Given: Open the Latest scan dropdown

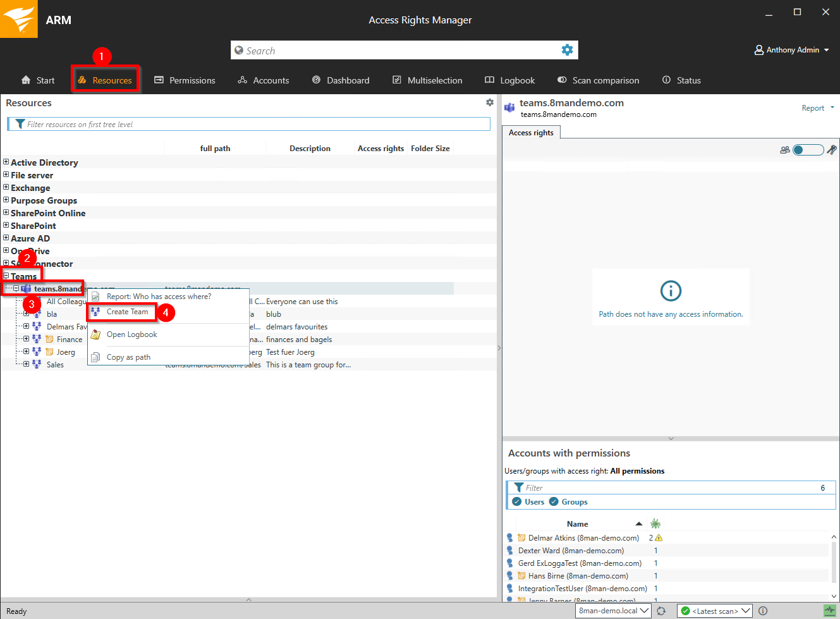Looking at the screenshot, I should click(x=714, y=611).
